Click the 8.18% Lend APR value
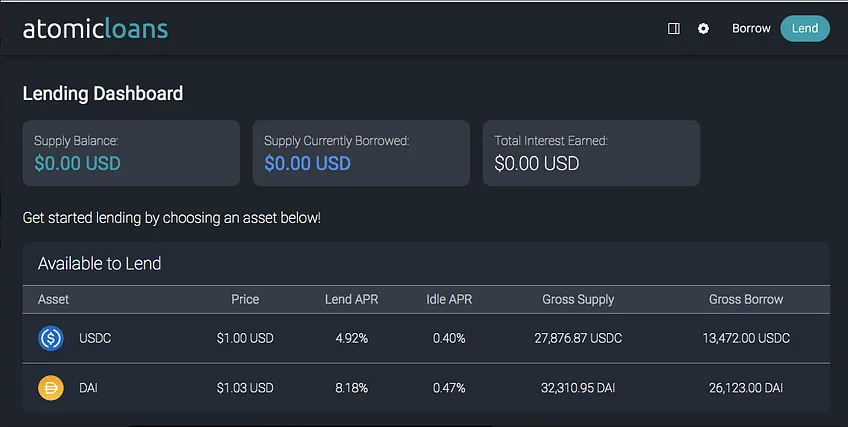The height and width of the screenshot is (427, 848). 352,388
